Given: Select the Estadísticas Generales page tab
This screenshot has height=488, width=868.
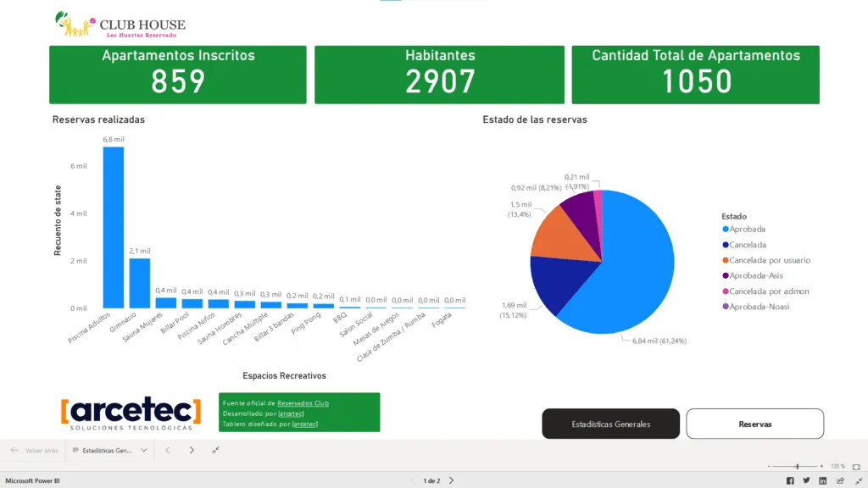Looking at the screenshot, I should click(x=610, y=424).
